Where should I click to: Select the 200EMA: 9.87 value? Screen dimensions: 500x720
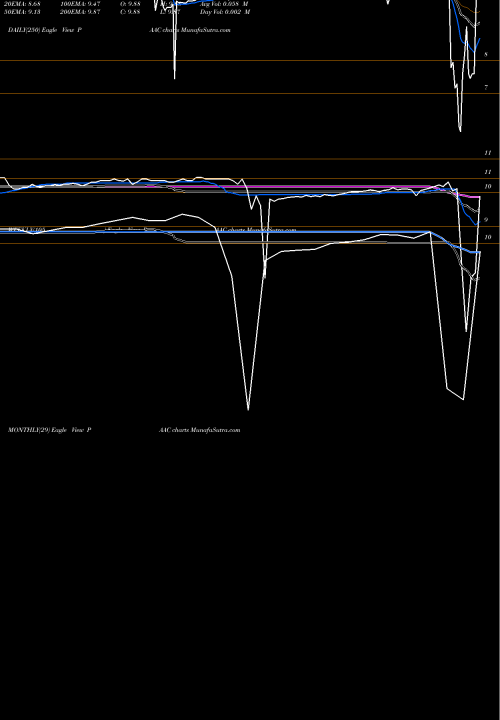[x=80, y=12]
